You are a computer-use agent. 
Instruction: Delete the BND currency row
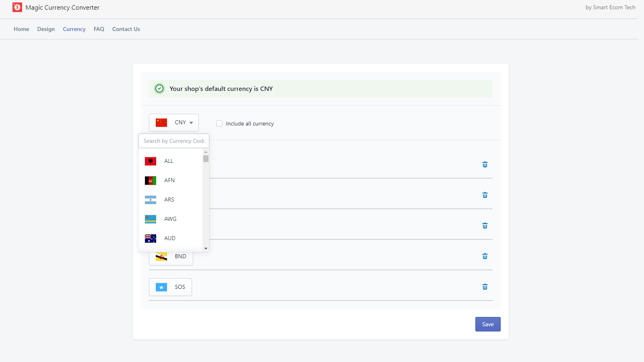point(485,256)
